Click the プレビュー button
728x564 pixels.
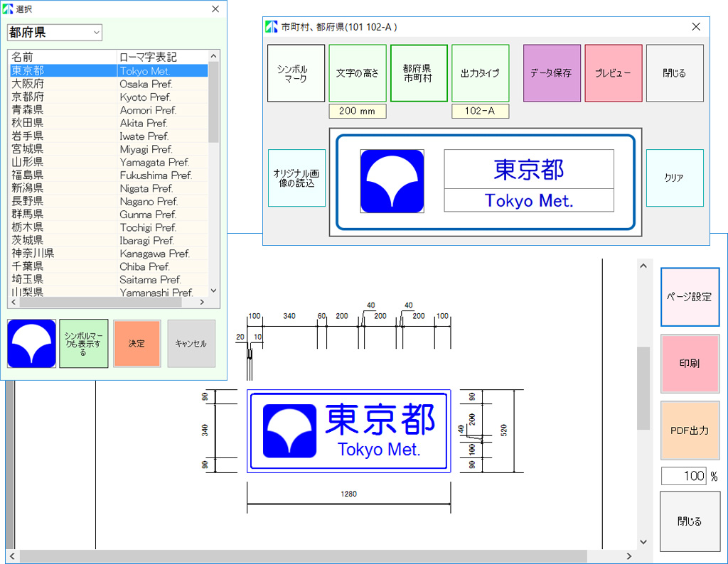click(614, 73)
